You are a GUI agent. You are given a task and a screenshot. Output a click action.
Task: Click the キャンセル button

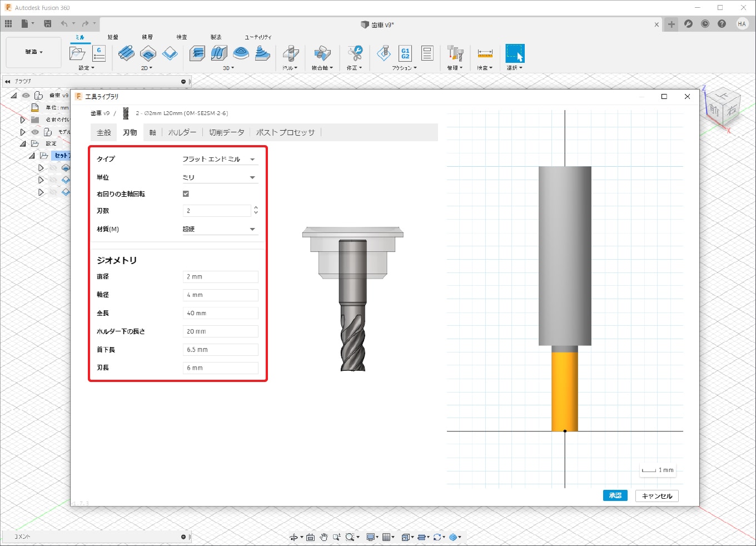point(656,496)
